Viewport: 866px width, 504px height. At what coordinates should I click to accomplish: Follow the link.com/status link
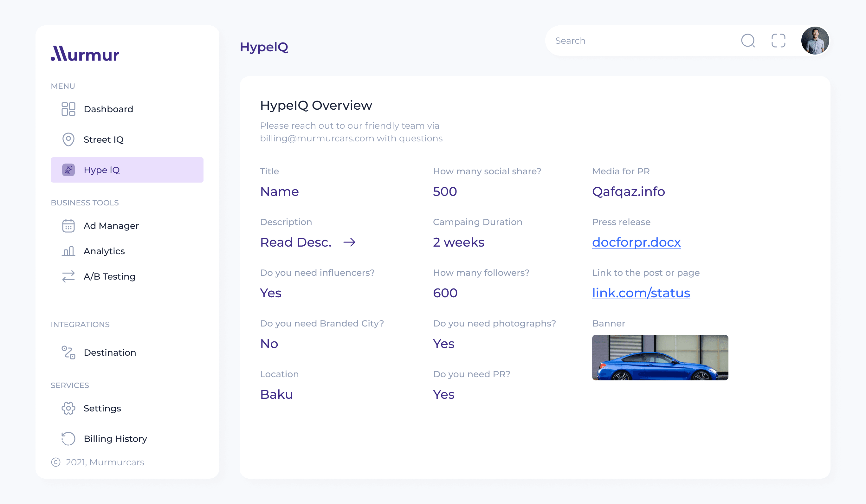(641, 293)
